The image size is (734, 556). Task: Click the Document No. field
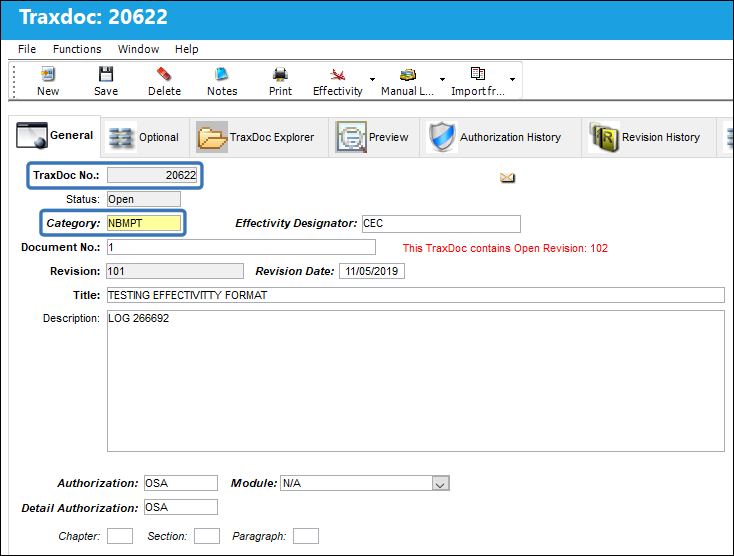pyautogui.click(x=241, y=247)
